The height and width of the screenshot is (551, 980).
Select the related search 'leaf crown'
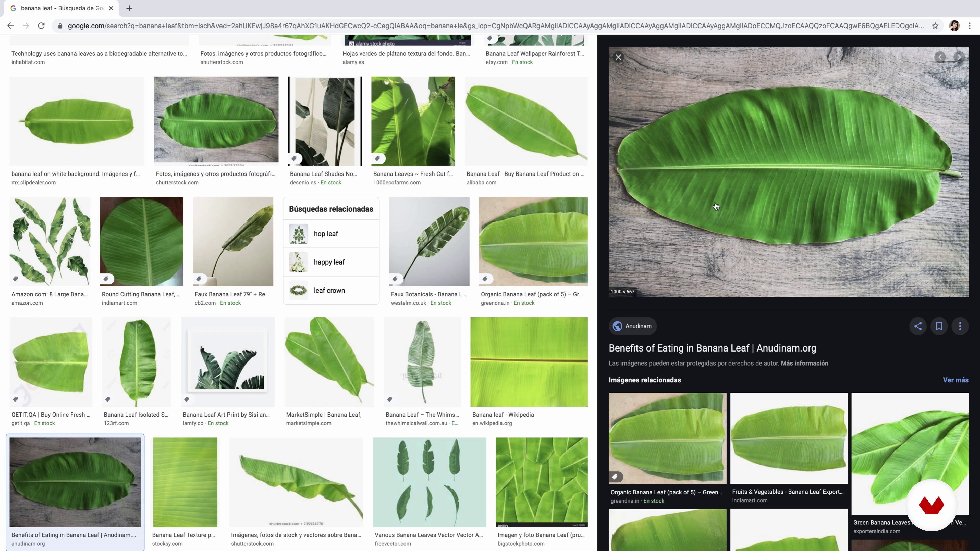(331, 291)
